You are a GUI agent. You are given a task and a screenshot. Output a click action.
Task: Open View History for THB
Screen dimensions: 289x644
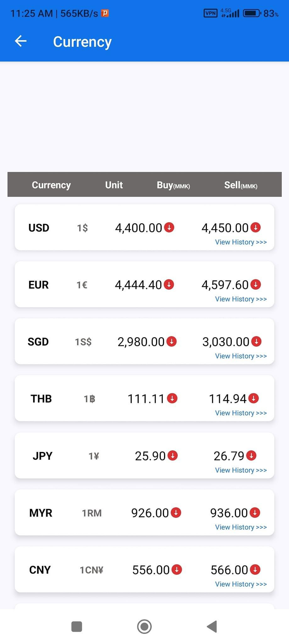(x=241, y=413)
